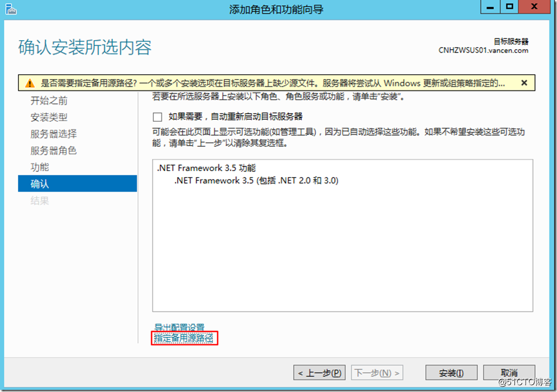Open 指定备用源路径 link

(184, 338)
